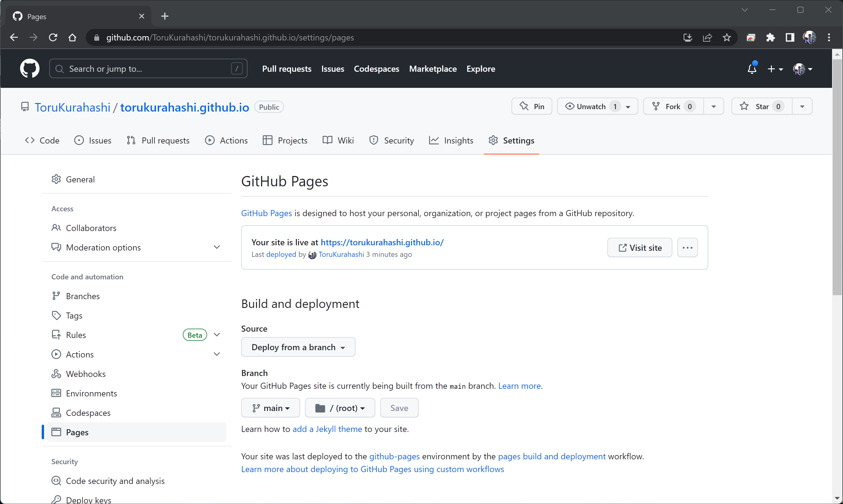Select the Settings tab

511,140
